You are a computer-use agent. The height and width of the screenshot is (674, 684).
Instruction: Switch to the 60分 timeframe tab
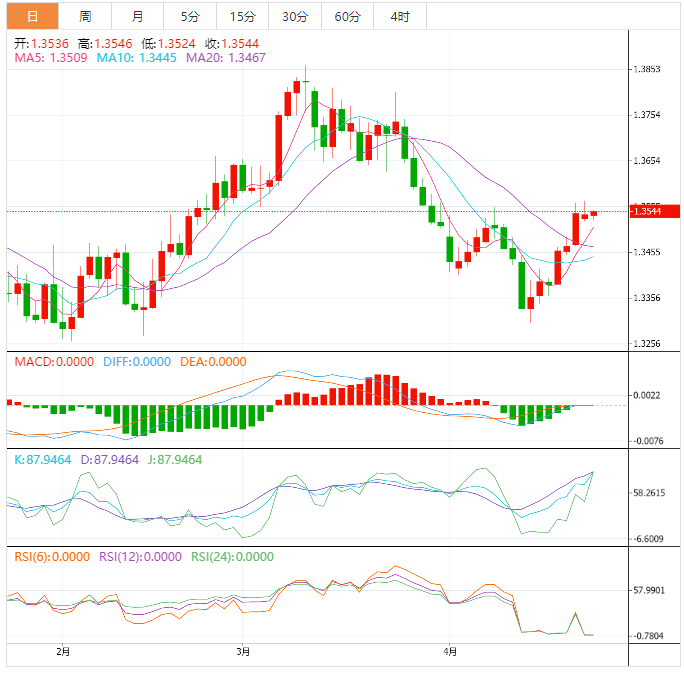(347, 16)
